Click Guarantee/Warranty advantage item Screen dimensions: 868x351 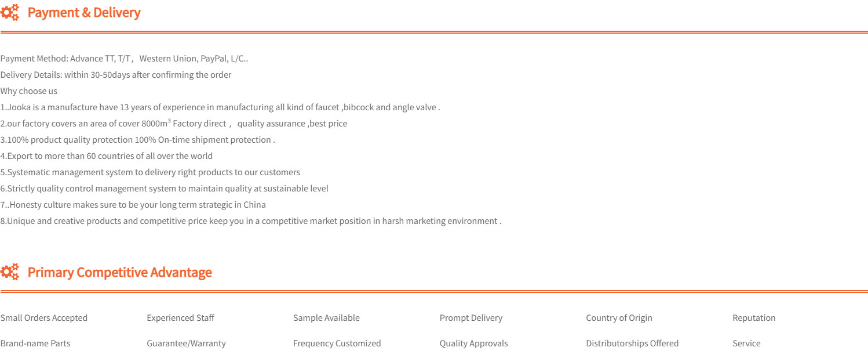(x=186, y=343)
